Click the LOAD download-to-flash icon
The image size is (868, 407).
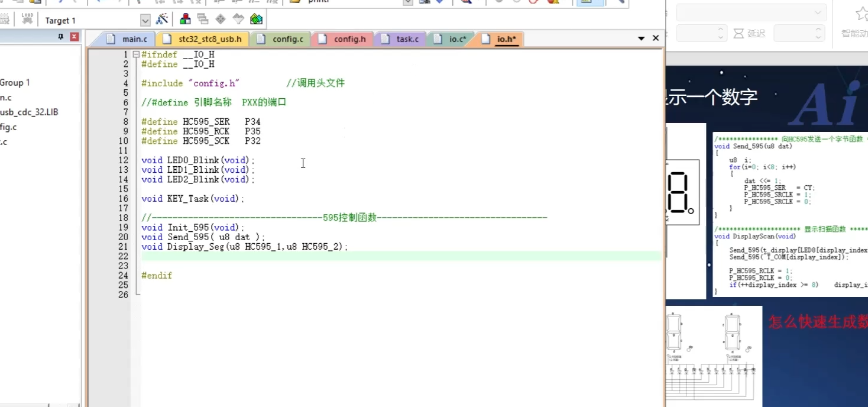pos(27,19)
